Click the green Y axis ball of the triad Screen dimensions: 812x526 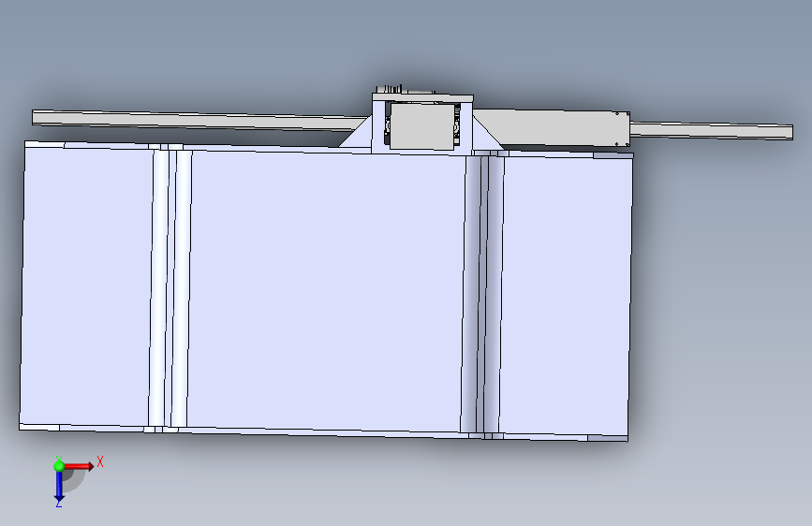pyautogui.click(x=59, y=466)
